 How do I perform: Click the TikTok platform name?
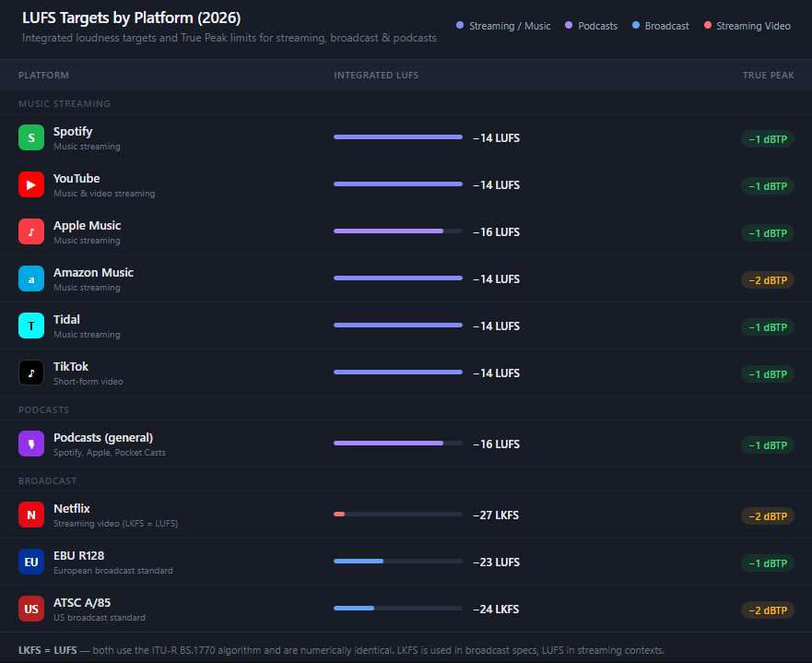click(71, 367)
